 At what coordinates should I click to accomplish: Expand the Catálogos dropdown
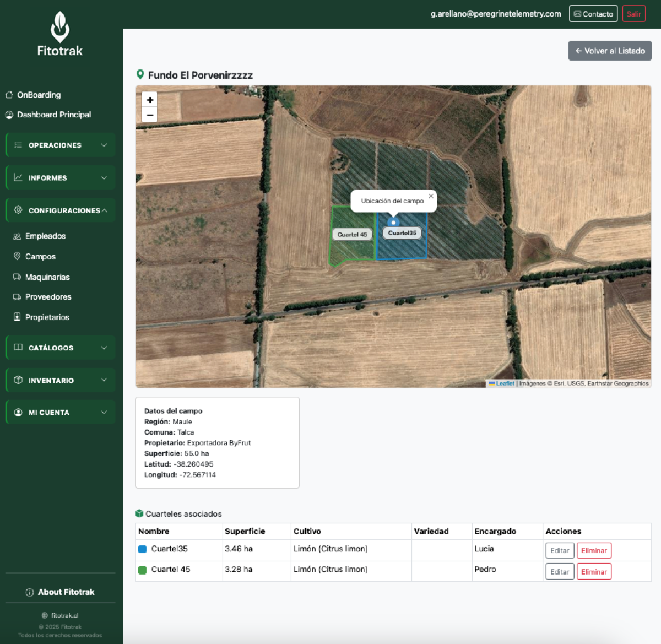tap(60, 348)
